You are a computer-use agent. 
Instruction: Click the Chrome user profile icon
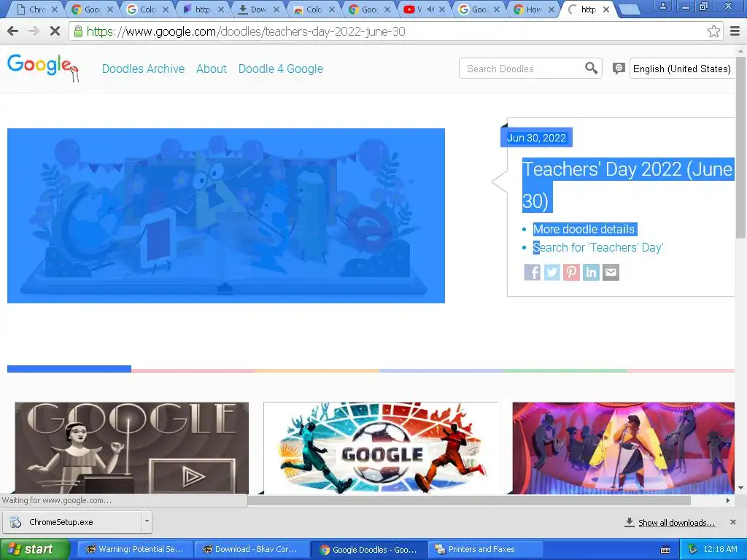tap(662, 6)
